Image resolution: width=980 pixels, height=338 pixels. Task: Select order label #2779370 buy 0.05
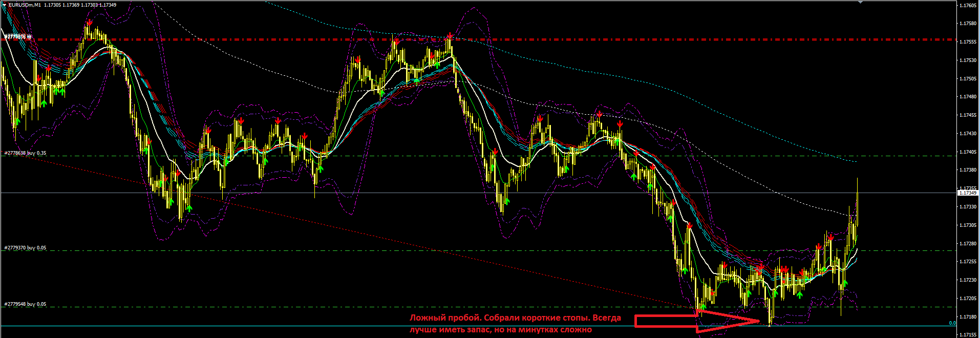(26, 248)
